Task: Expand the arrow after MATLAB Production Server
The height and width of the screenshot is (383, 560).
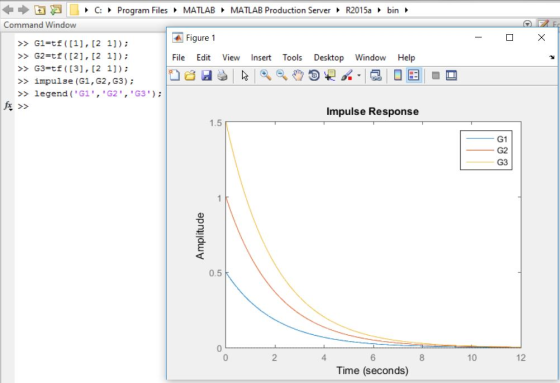Action: tap(338, 10)
